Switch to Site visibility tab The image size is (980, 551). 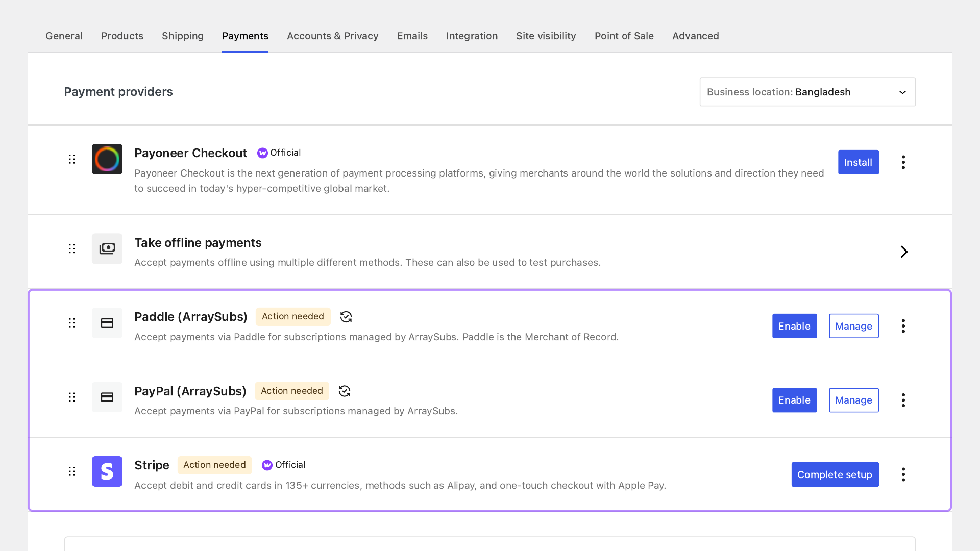pyautogui.click(x=546, y=36)
